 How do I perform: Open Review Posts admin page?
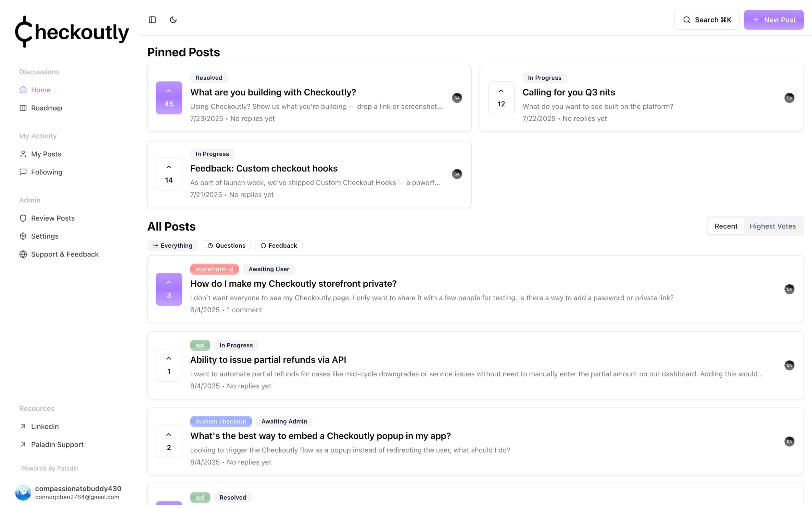tap(53, 218)
